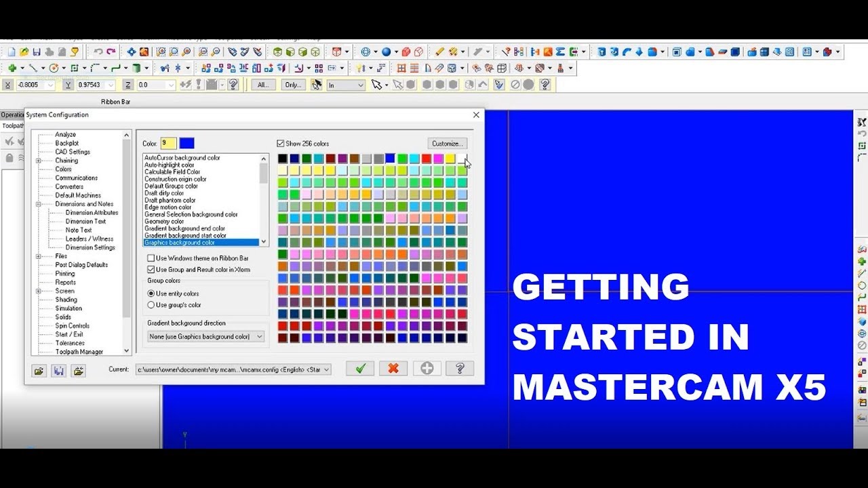The width and height of the screenshot is (868, 488).
Task: Click the Analyze question mark arrow icon
Action: (506, 52)
